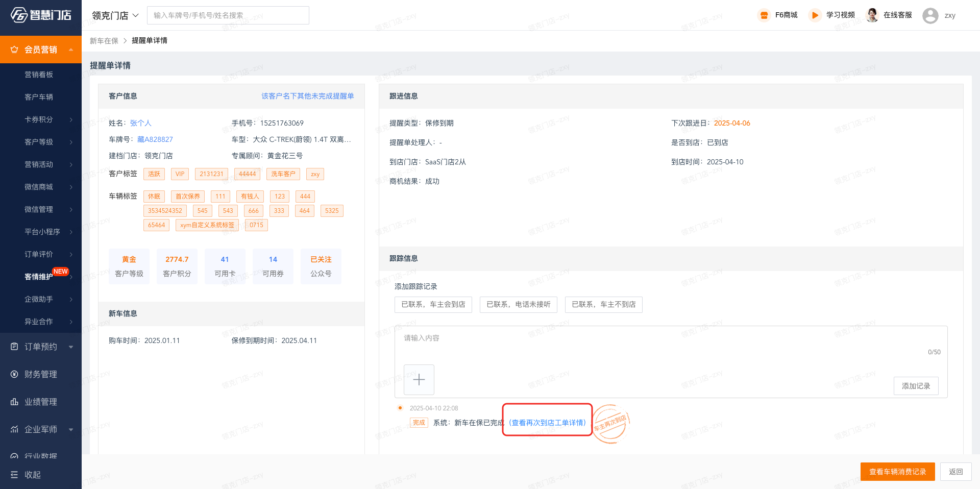Expand the 订单评价 submenu
This screenshot has width=980, height=489.
click(x=71, y=254)
